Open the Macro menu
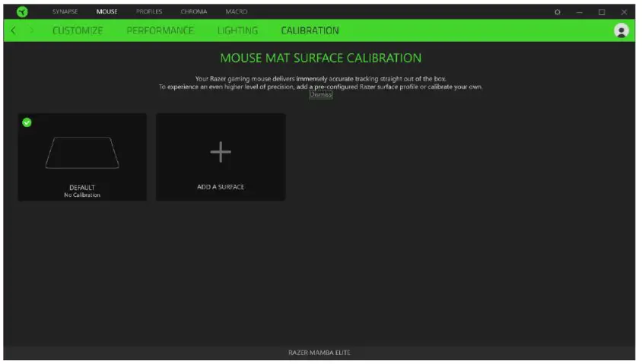This screenshot has width=642, height=364. coord(237,12)
